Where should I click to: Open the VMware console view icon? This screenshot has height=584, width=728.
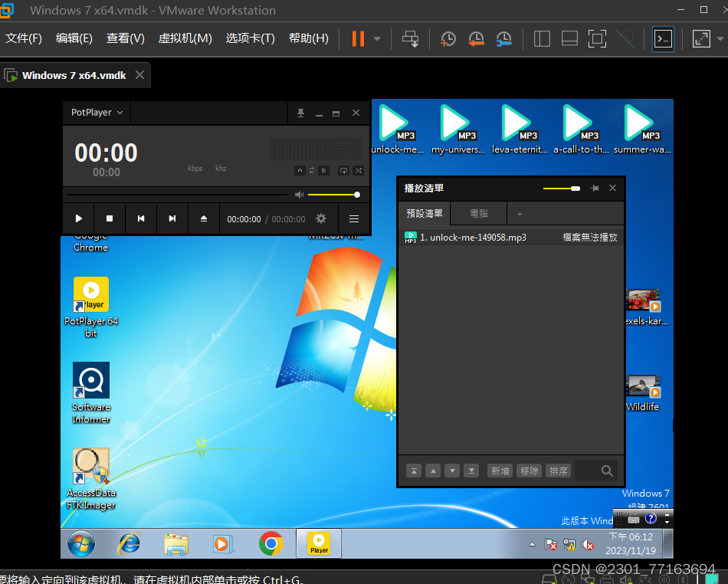(663, 39)
